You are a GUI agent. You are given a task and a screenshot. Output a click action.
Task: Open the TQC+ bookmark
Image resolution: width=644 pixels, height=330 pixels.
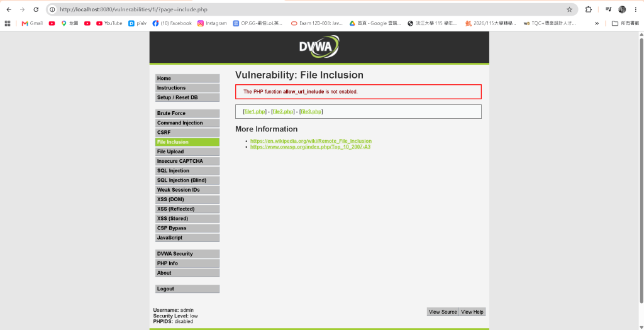click(550, 23)
